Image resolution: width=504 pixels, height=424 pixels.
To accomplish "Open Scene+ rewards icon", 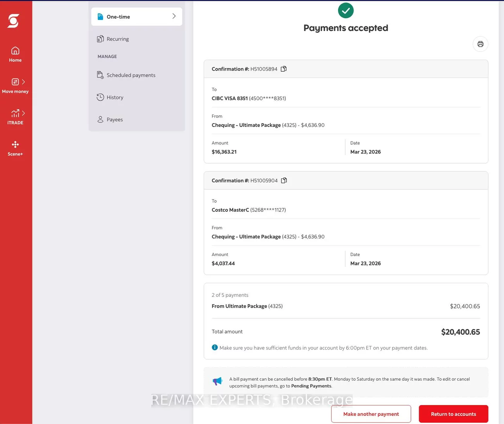I will click(15, 145).
